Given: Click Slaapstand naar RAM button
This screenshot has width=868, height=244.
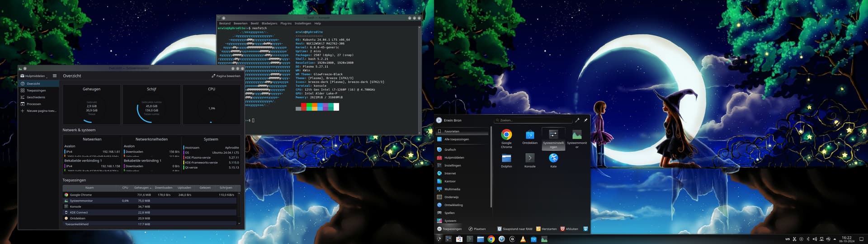Looking at the screenshot, I should [x=515, y=229].
